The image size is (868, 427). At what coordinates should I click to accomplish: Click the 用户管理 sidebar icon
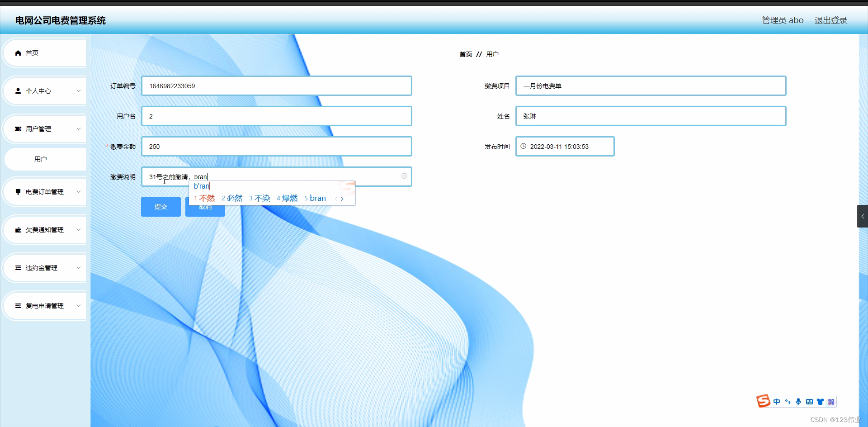pyautogui.click(x=17, y=128)
